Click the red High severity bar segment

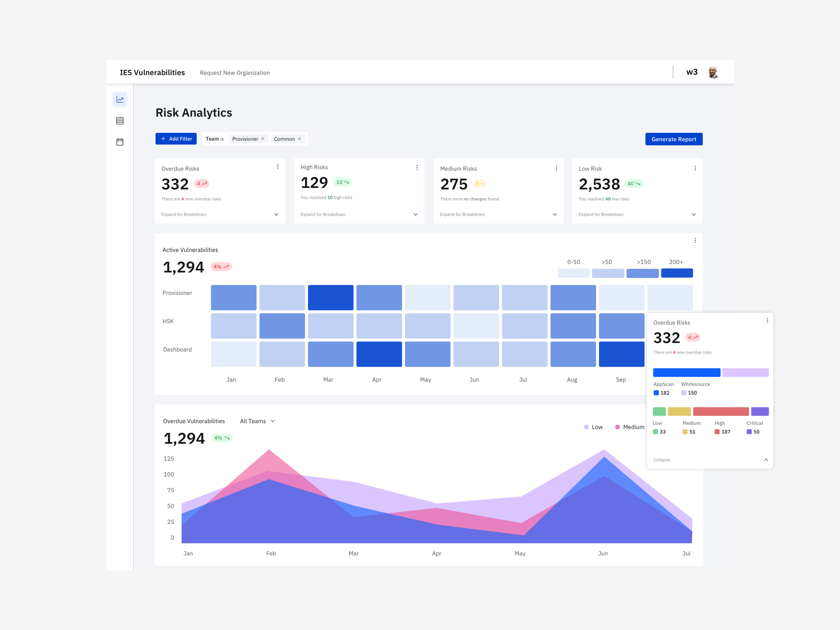721,411
